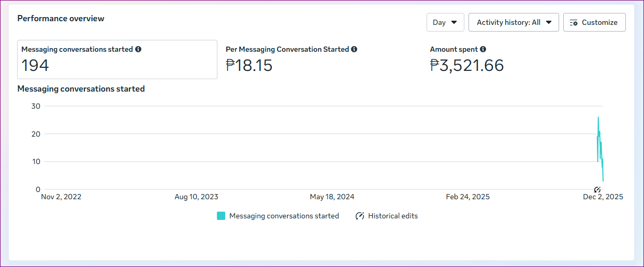Image resolution: width=644 pixels, height=267 pixels.
Task: Click the Performance overview heading
Action: pyautogui.click(x=61, y=19)
